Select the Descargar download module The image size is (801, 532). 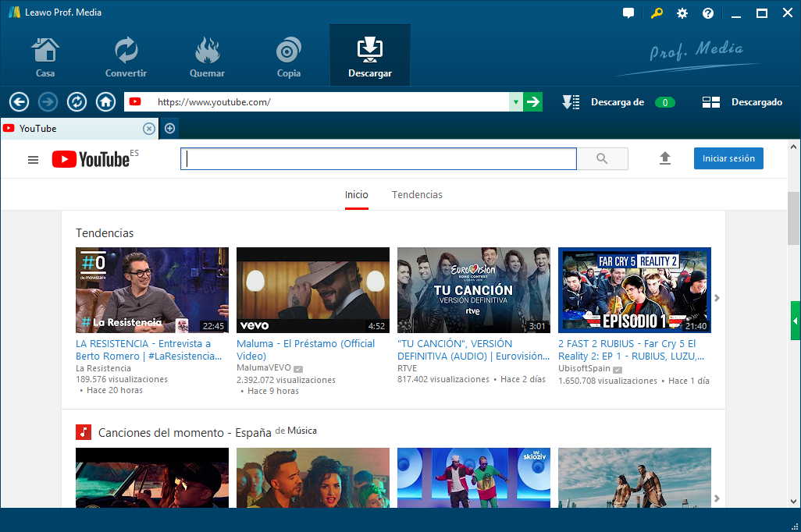pyautogui.click(x=370, y=55)
